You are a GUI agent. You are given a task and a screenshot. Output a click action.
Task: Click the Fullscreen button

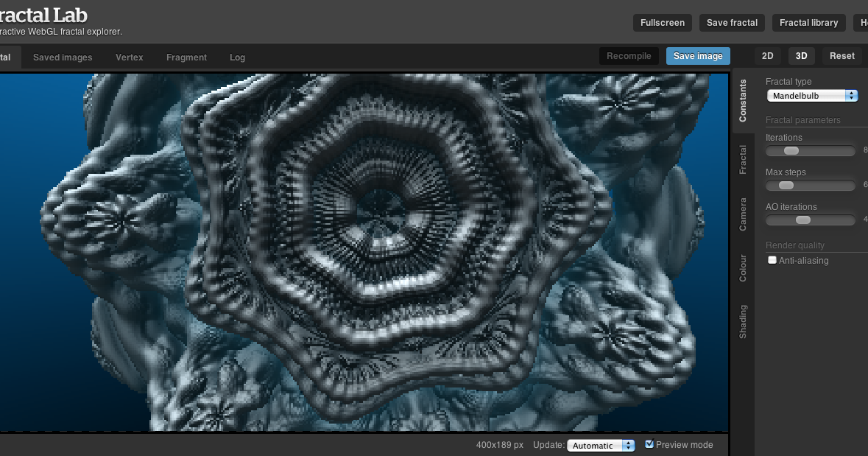point(662,23)
